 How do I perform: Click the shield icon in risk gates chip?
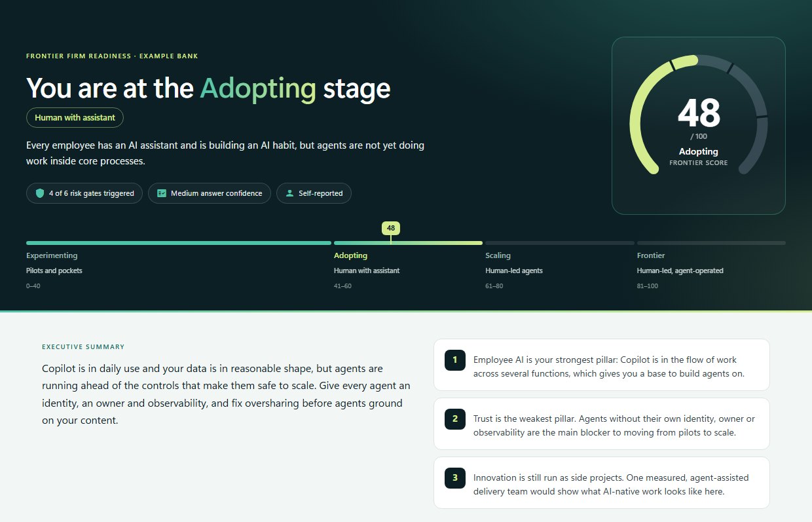(40, 193)
